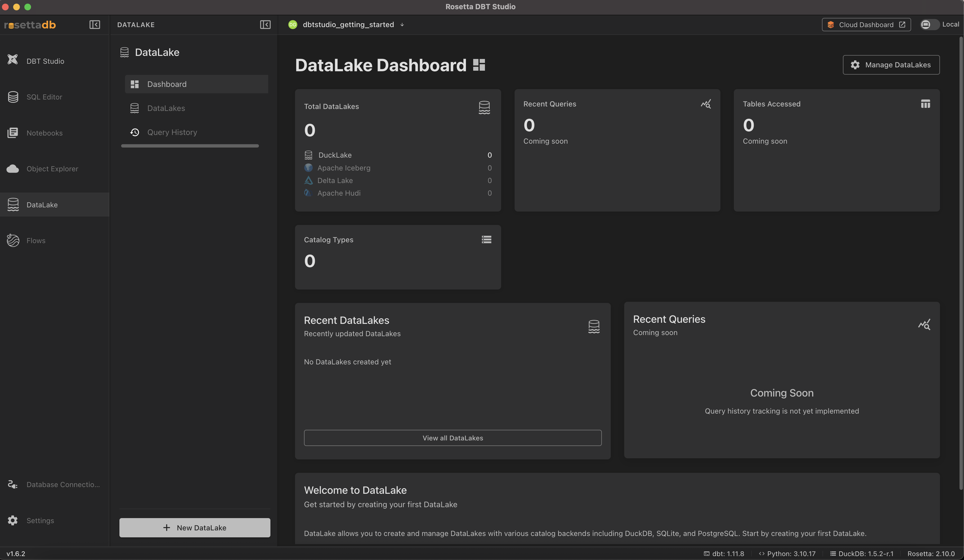Click the Total DataLakes card
The height and width of the screenshot is (560, 964).
click(398, 150)
